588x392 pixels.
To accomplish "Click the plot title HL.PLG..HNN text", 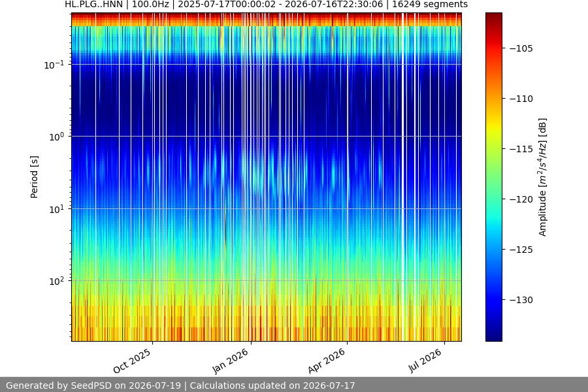I will tap(93, 5).
